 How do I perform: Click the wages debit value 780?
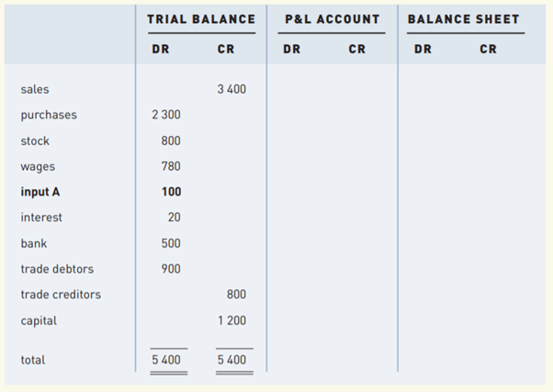171,167
